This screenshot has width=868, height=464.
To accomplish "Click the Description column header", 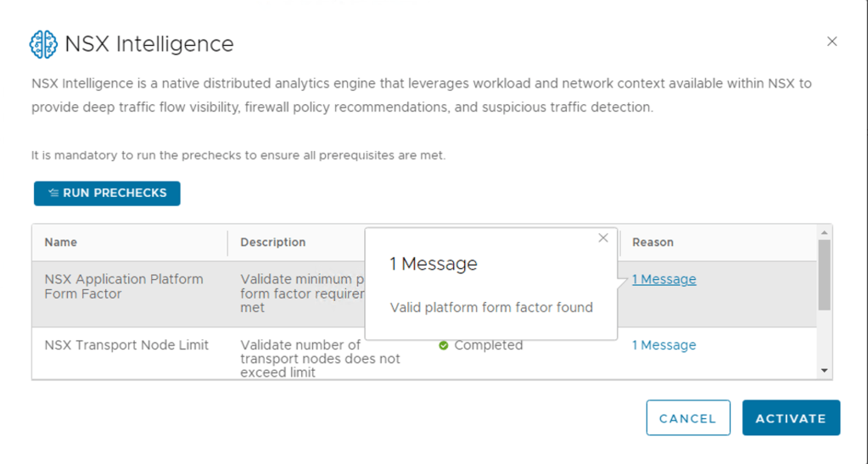I will pos(272,243).
